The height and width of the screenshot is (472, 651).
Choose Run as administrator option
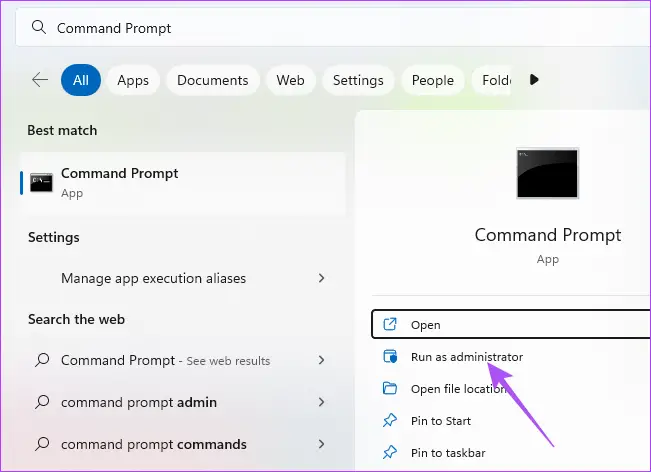(x=466, y=357)
